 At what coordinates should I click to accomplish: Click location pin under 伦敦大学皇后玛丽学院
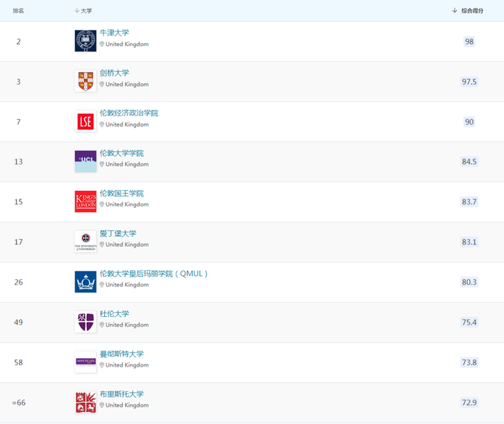(101, 285)
